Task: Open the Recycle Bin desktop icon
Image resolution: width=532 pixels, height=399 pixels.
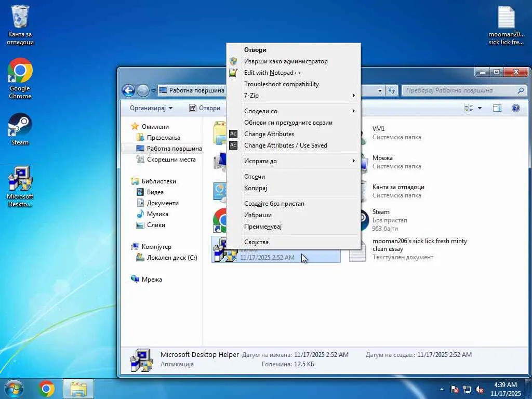Action: click(x=20, y=25)
